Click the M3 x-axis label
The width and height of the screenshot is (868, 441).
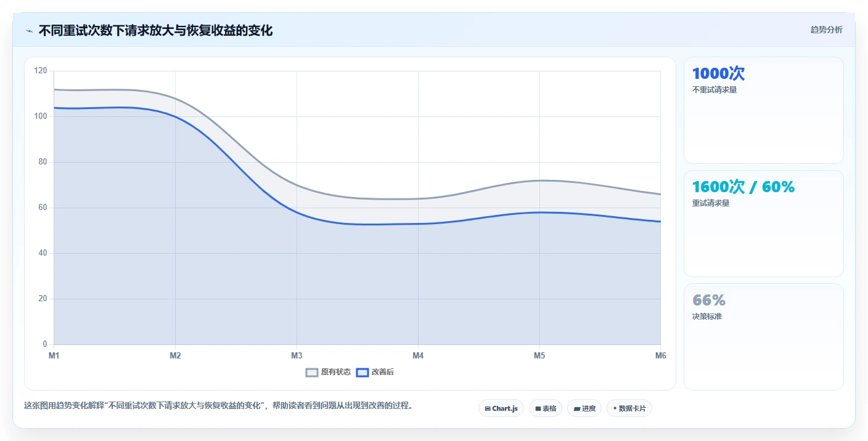pyautogui.click(x=297, y=355)
